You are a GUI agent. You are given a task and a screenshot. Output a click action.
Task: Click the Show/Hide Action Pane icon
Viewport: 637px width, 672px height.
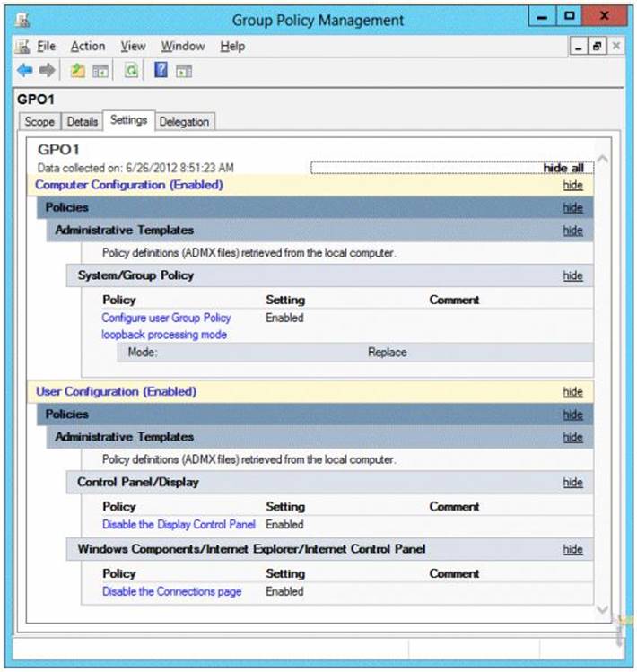click(x=184, y=71)
